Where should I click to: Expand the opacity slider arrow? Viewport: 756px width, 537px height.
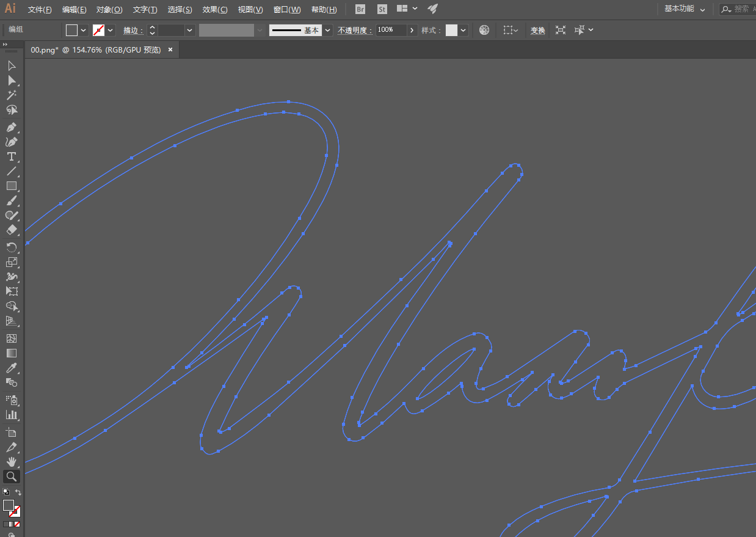point(412,30)
